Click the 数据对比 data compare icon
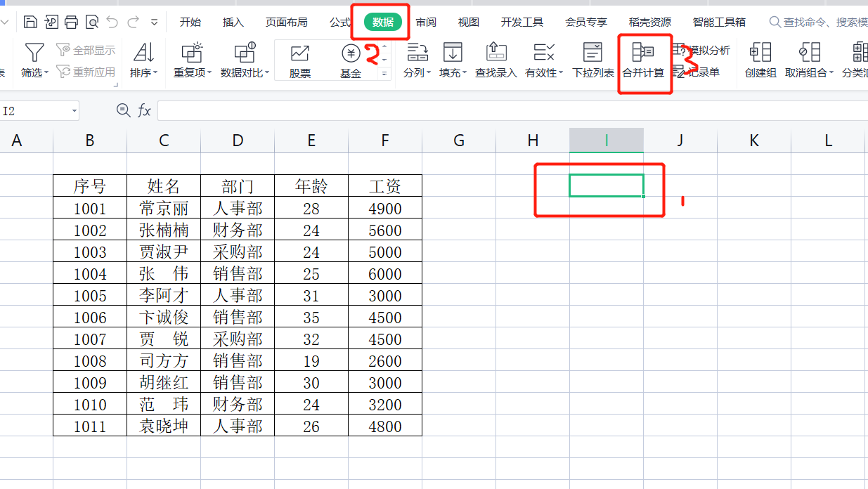 pos(245,53)
